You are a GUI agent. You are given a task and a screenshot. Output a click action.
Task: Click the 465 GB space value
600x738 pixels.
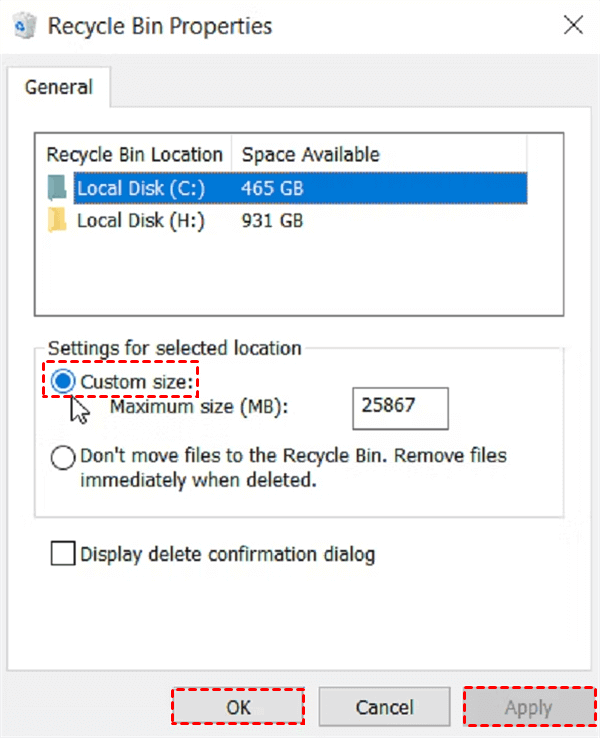pyautogui.click(x=272, y=187)
